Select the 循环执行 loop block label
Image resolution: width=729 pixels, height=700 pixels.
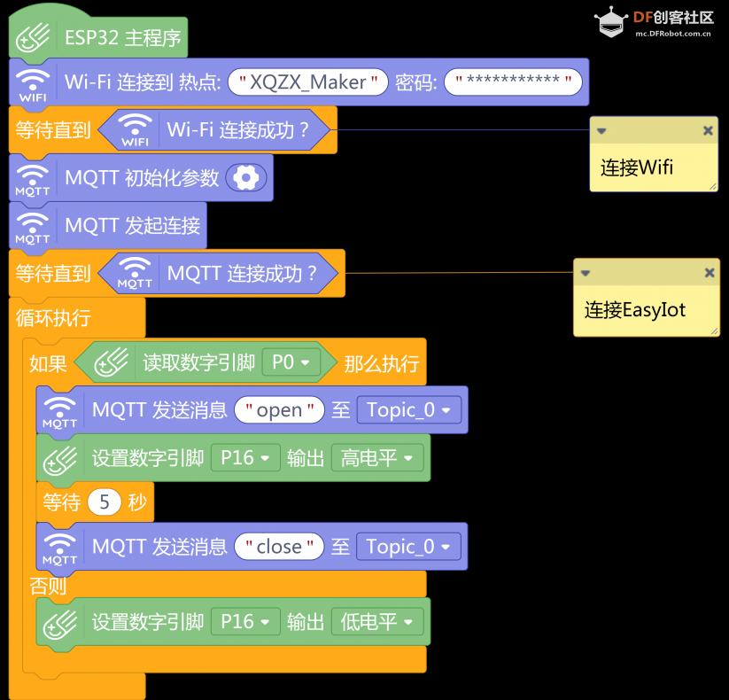click(53, 318)
